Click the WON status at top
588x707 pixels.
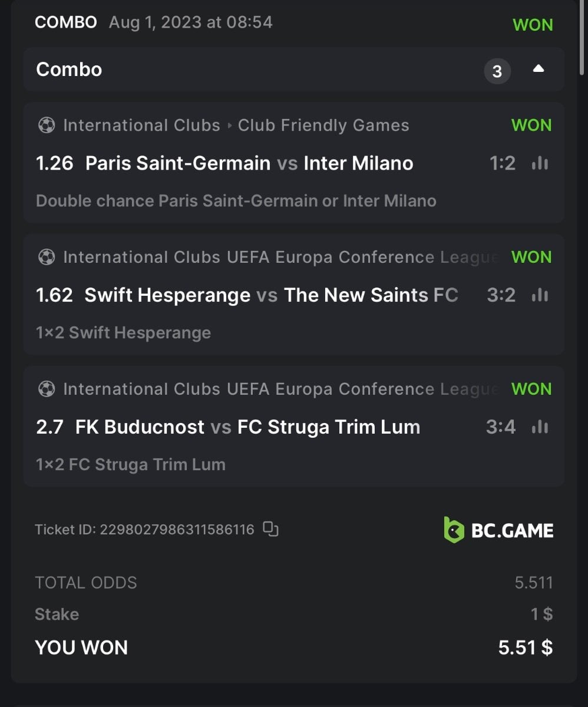(x=533, y=25)
